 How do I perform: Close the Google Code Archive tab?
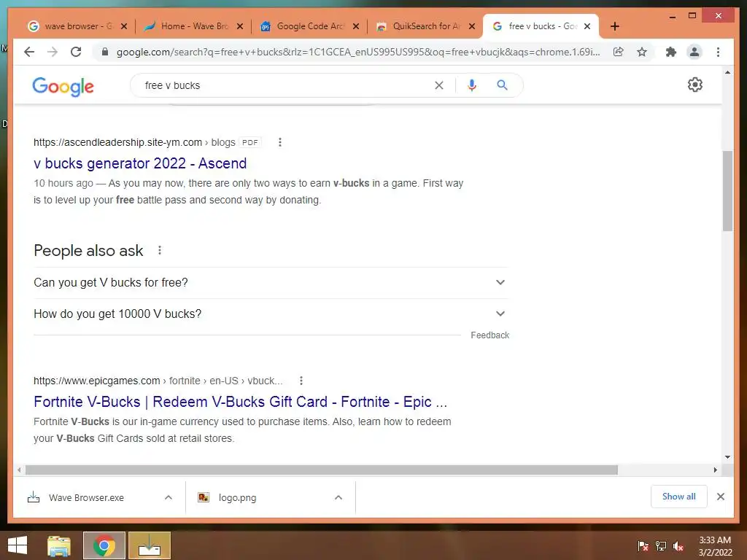point(356,26)
